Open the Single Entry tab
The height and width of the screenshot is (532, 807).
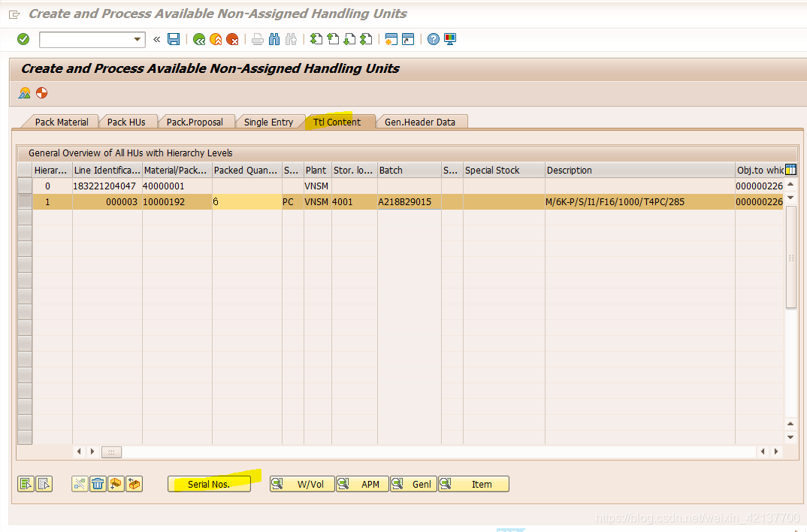coord(268,122)
